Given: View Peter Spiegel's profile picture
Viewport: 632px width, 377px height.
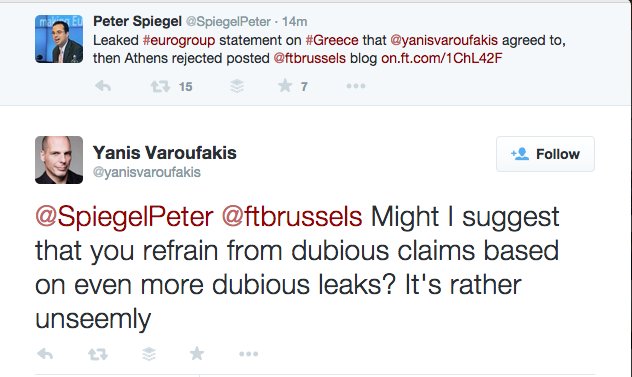Looking at the screenshot, I should 59,39.
